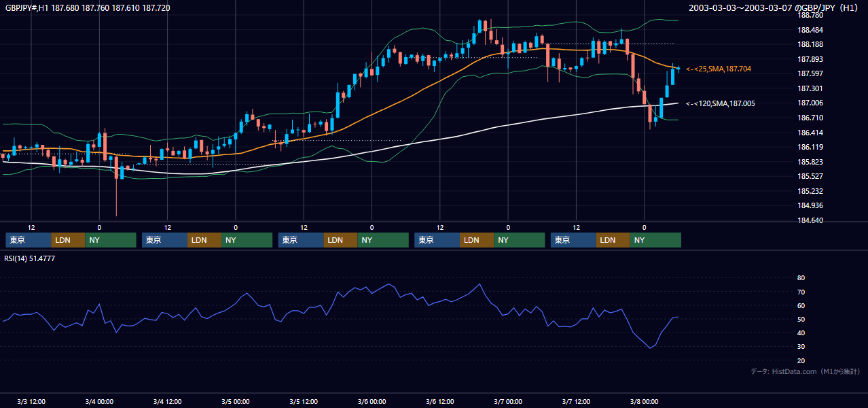This screenshot has width=868, height=408.
Task: Click price axis value 188.484
Action: click(810, 30)
